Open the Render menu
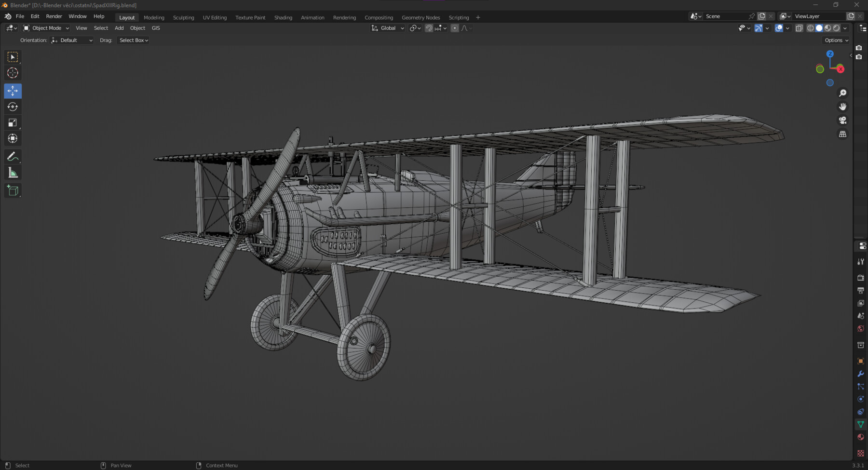This screenshot has height=470, width=868. (54, 16)
